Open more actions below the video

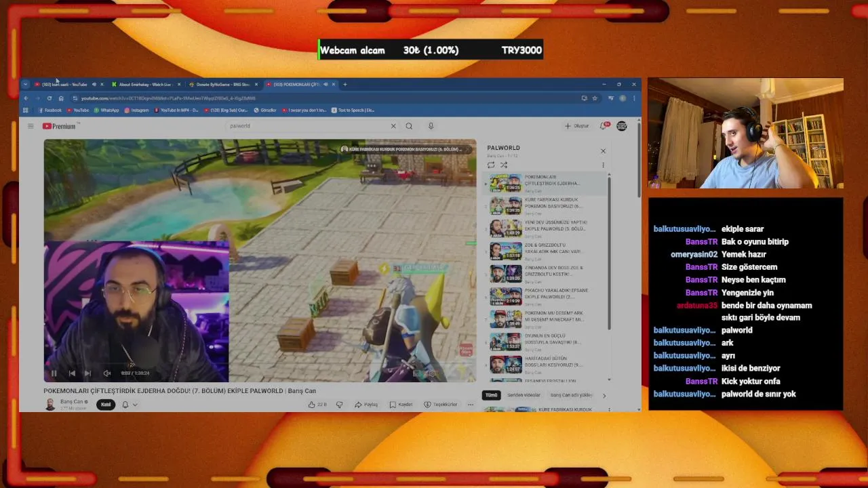(471, 405)
